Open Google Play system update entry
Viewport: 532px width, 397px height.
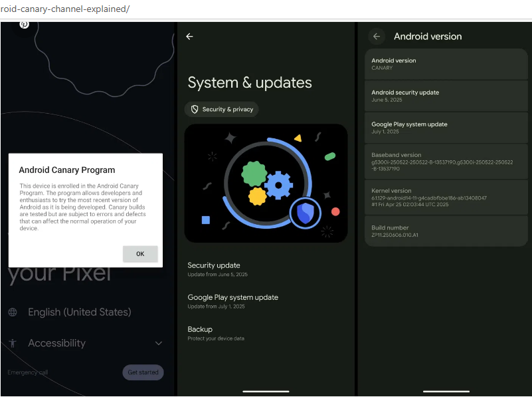click(232, 301)
